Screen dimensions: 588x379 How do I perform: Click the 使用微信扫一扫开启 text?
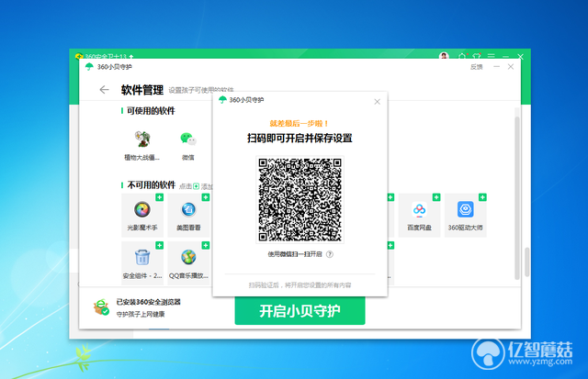[295, 254]
